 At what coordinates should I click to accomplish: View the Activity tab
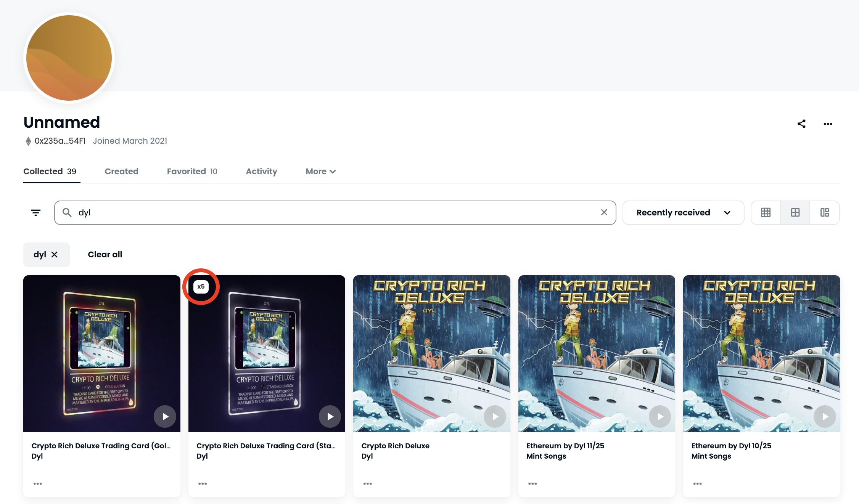pyautogui.click(x=261, y=172)
